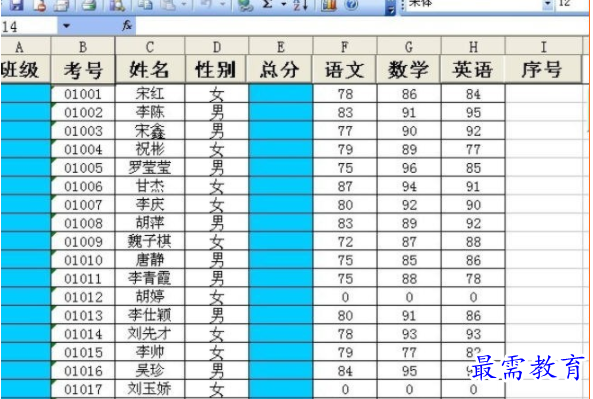Image resolution: width=593 pixels, height=399 pixels.
Task: Click the Print icon in the toolbar
Action: click(88, 5)
